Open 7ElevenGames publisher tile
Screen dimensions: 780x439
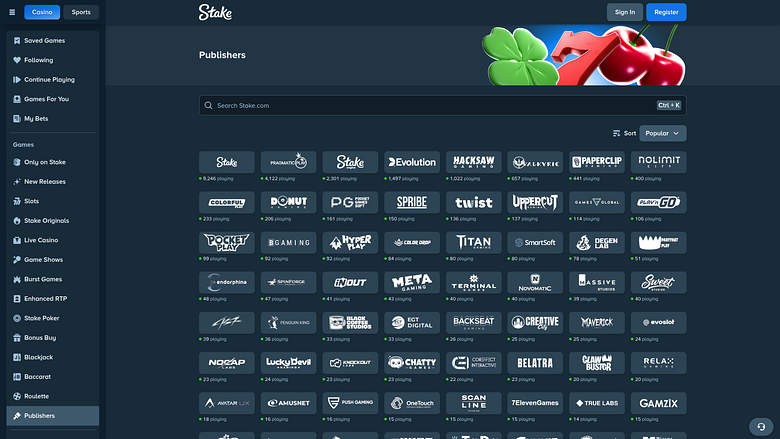click(x=535, y=403)
